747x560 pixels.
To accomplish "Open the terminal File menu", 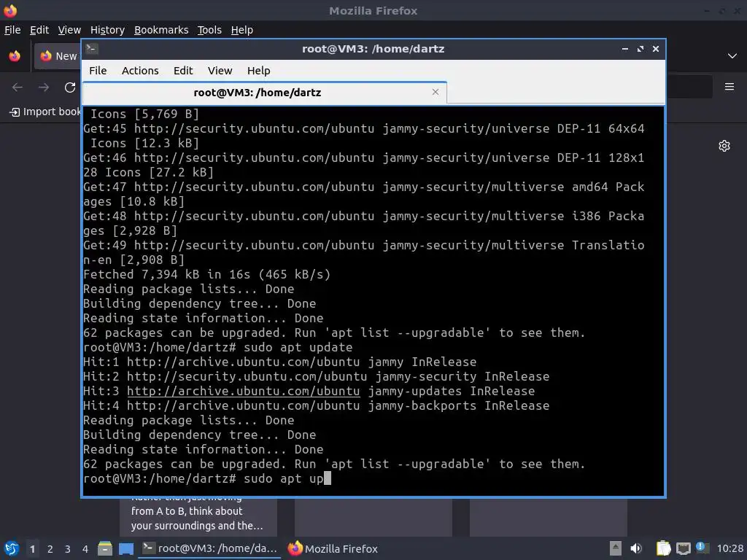I will pyautogui.click(x=98, y=71).
